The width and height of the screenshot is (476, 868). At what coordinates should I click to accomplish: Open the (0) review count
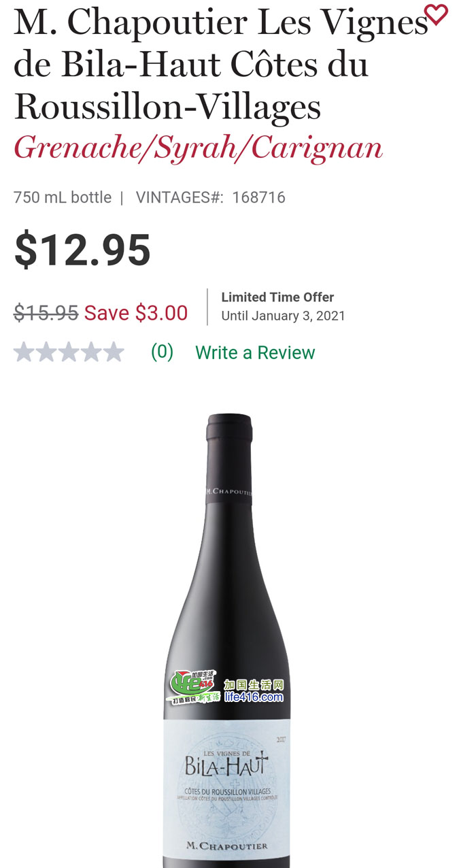point(162,352)
